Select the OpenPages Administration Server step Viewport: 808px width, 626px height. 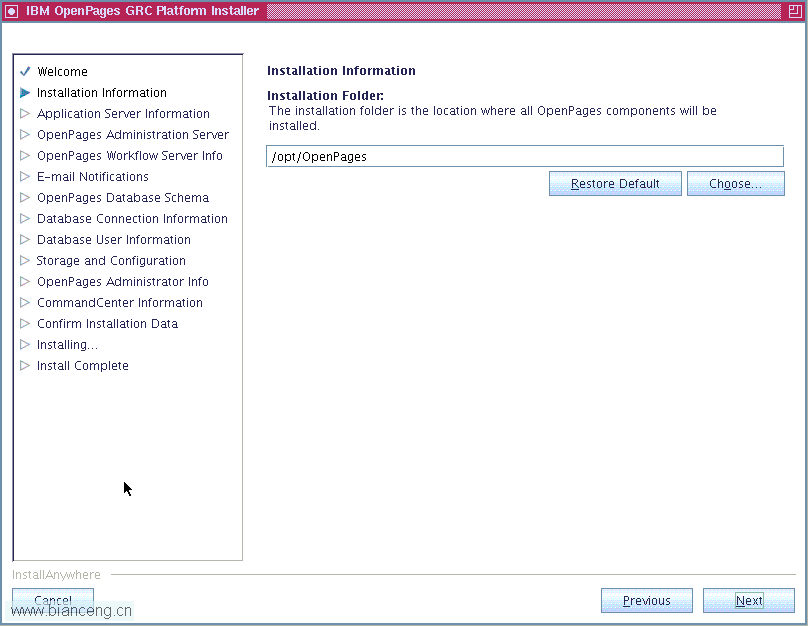(133, 134)
